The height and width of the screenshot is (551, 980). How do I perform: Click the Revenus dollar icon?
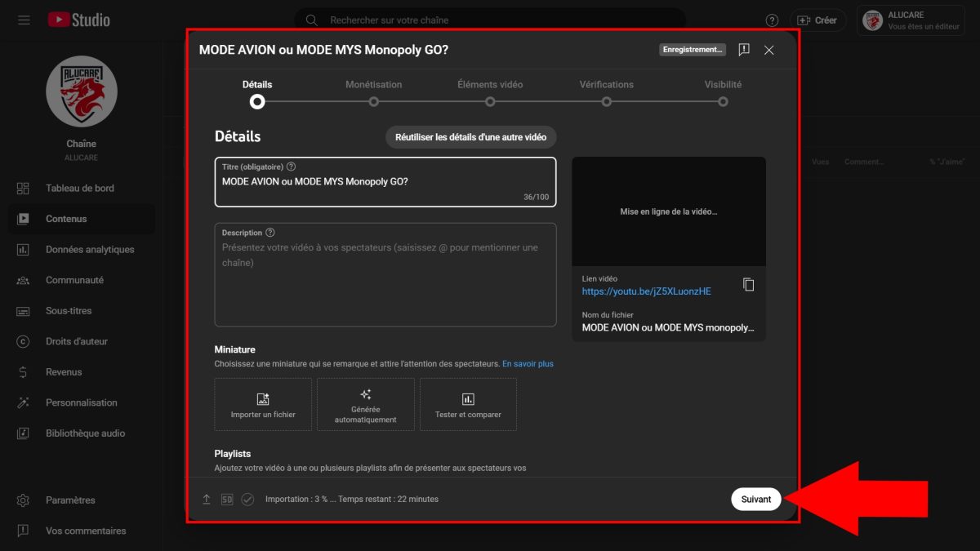(23, 372)
